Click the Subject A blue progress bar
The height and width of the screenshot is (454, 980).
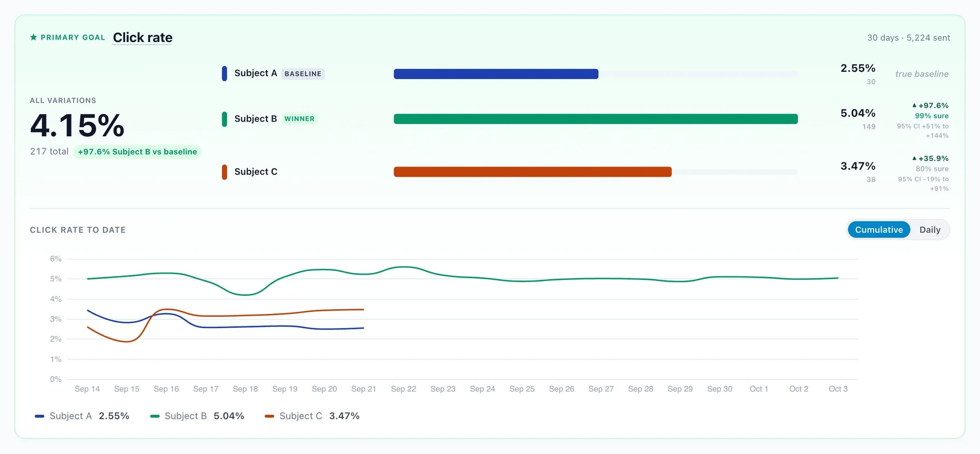[496, 74]
